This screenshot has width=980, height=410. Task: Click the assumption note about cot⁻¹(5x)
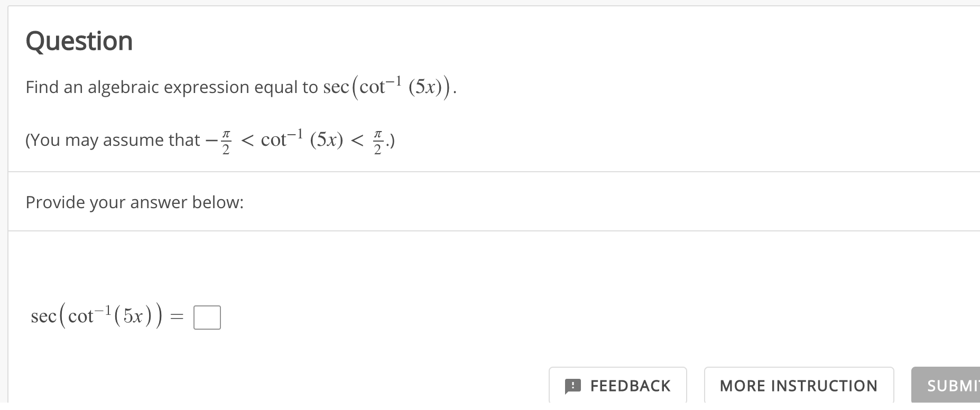pyautogui.click(x=210, y=139)
